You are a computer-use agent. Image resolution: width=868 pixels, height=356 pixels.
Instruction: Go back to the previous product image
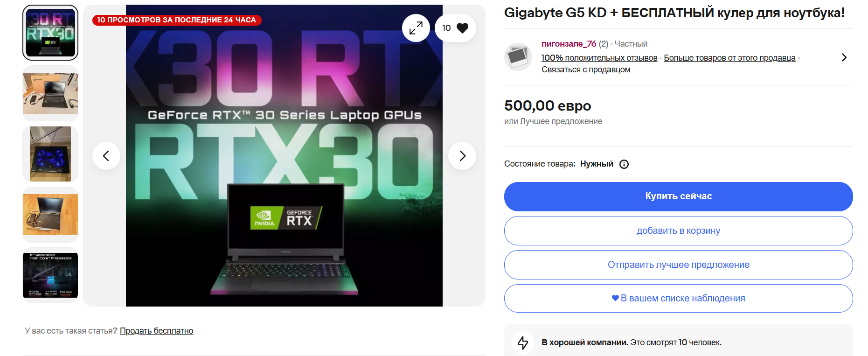tap(106, 156)
